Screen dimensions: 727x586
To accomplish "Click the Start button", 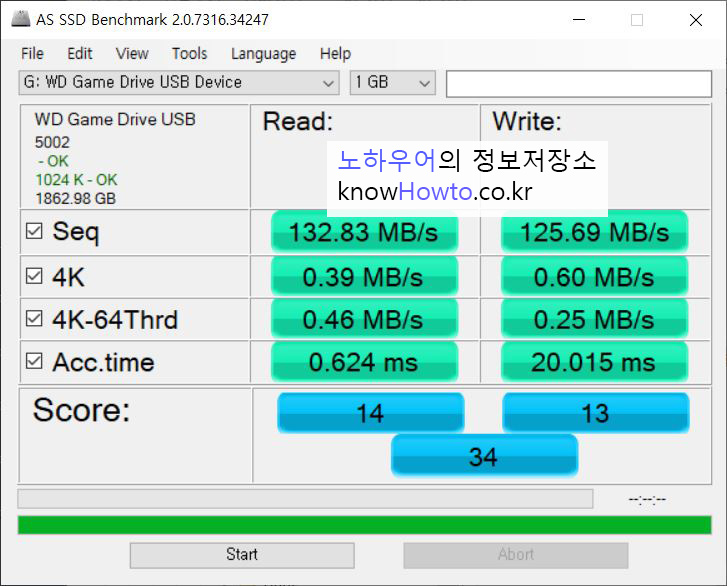I will coord(242,555).
